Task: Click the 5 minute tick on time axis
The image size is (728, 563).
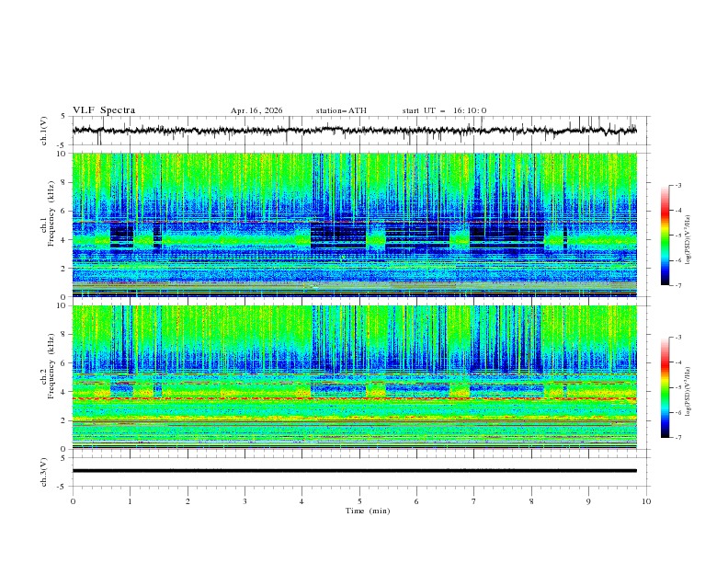Action: [x=359, y=501]
